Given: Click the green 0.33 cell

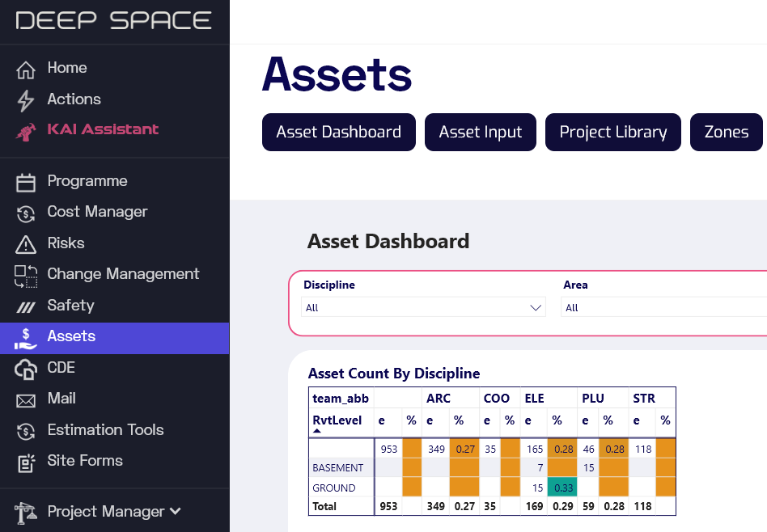Looking at the screenshot, I should tap(562, 488).
